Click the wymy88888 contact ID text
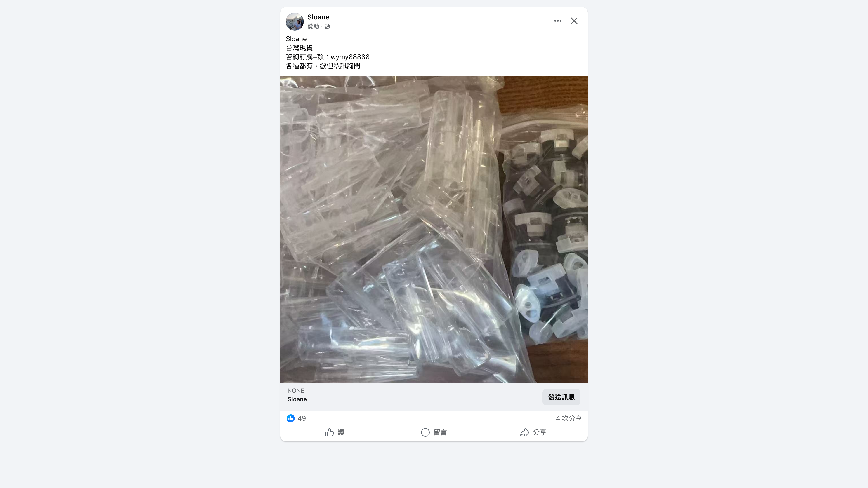Screen dimensions: 868x488 point(350,57)
